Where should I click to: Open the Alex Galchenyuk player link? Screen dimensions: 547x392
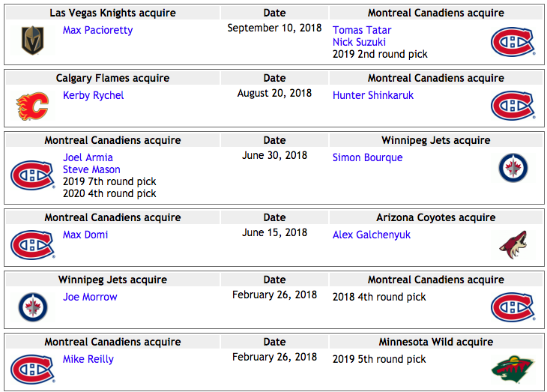pos(371,235)
